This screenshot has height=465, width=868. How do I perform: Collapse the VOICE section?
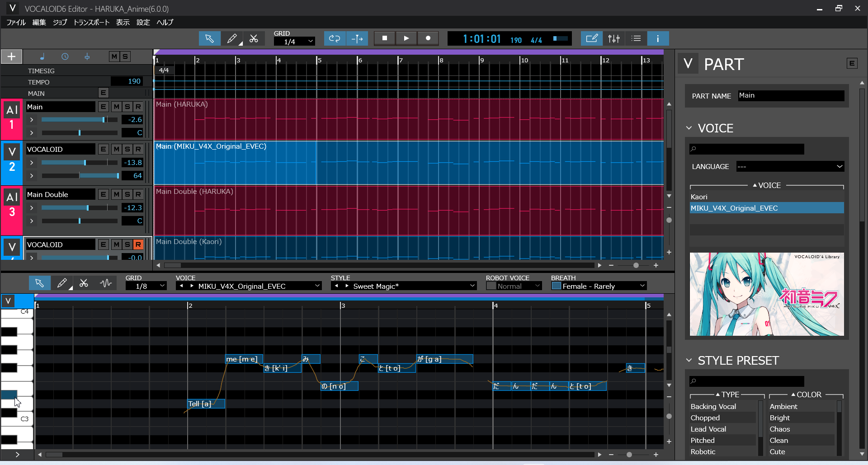pos(689,128)
